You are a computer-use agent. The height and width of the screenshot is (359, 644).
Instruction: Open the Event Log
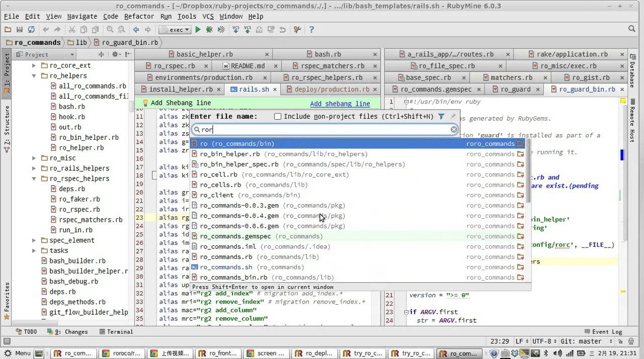[603, 332]
